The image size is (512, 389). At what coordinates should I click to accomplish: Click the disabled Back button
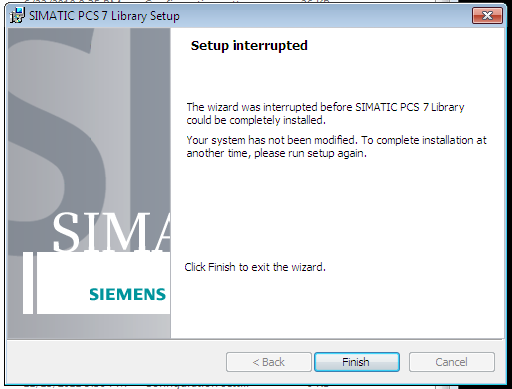[269, 362]
